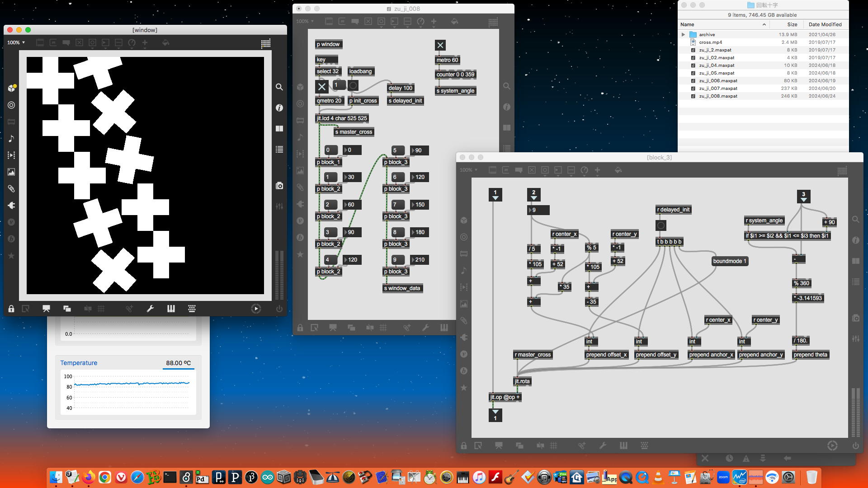Image resolution: width=868 pixels, height=488 pixels.
Task: Click the wrench debug icon in the window patcher
Action: pos(150,309)
